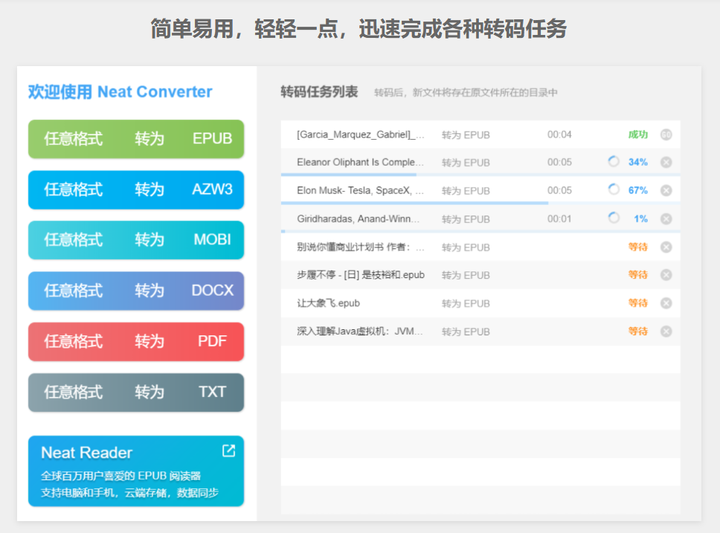The width and height of the screenshot is (720, 533).
Task: Remove the 深入理解Java虚拟机 task
Action: (666, 331)
